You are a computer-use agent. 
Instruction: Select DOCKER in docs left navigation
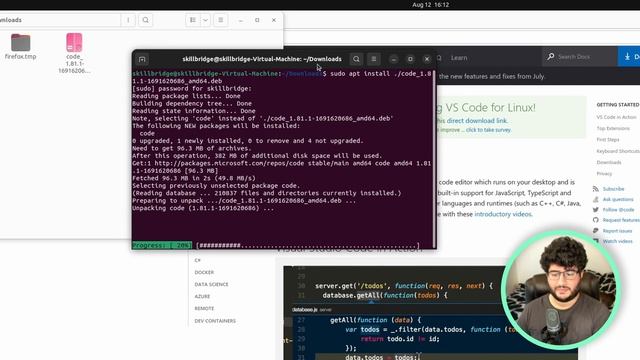(x=204, y=272)
